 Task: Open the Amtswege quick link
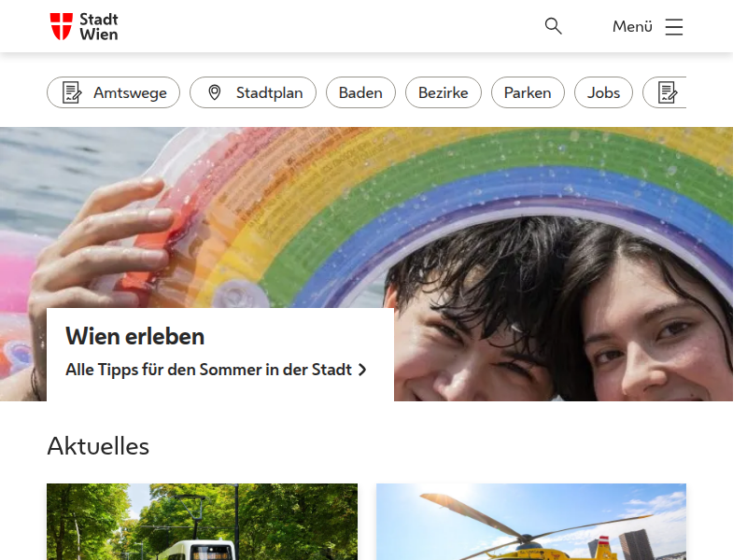click(x=113, y=92)
